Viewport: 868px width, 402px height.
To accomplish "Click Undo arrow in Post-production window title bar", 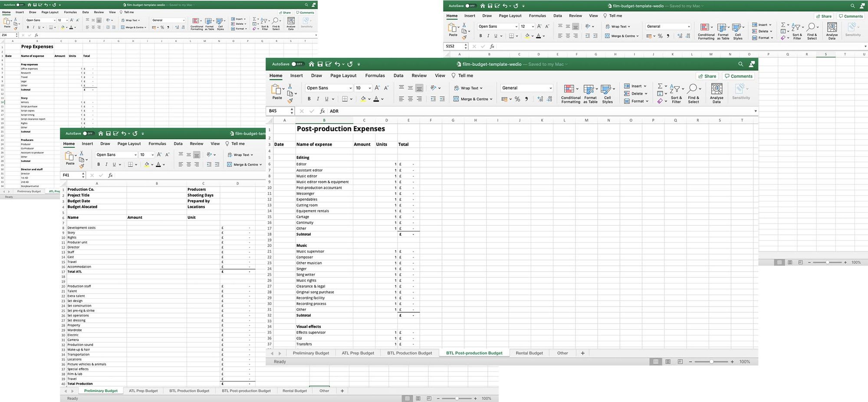I will (x=337, y=64).
